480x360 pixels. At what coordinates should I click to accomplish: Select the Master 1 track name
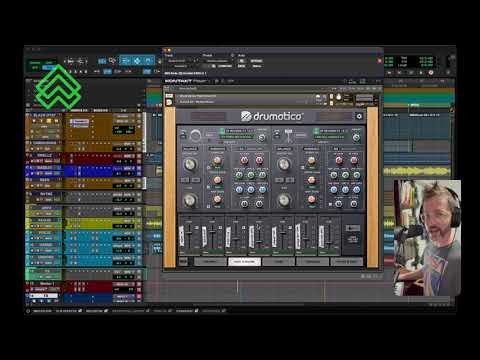[46, 284]
